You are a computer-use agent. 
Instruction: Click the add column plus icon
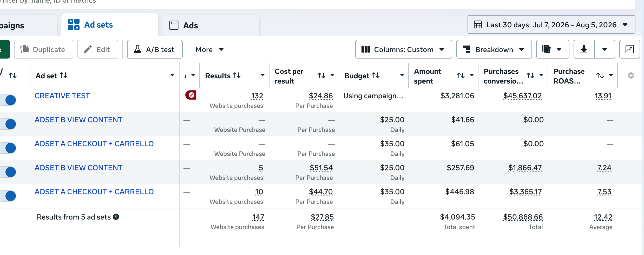coord(631,75)
